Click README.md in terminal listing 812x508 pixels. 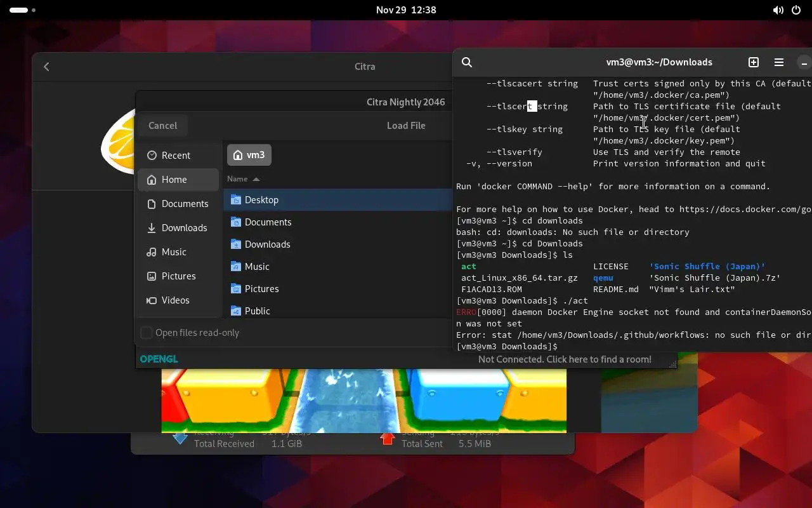coord(616,290)
